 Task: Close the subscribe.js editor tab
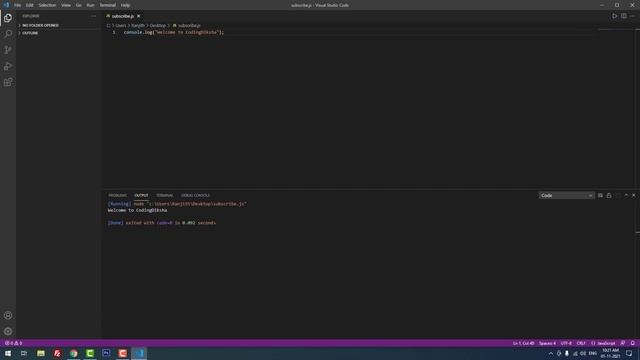pyautogui.click(x=139, y=16)
